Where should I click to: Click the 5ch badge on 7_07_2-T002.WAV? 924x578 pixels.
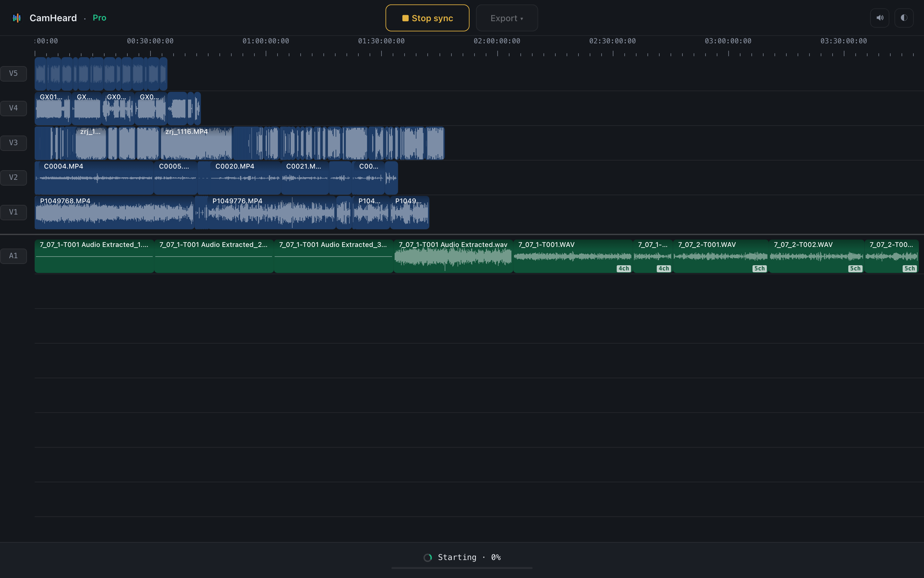pos(856,268)
